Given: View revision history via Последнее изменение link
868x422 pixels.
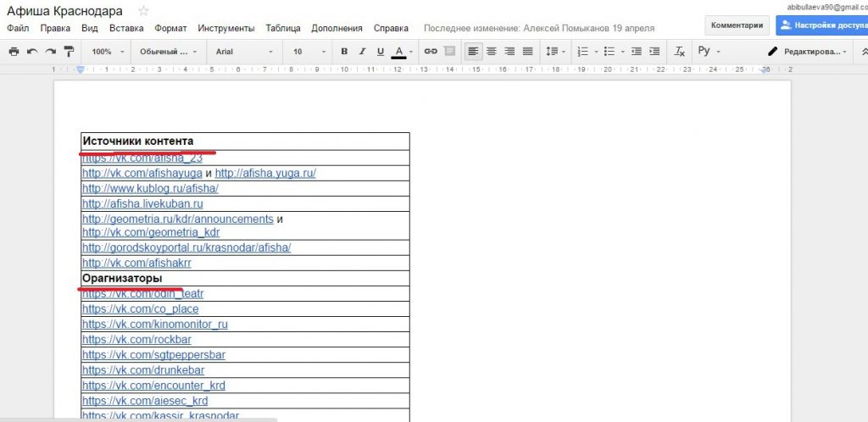Looking at the screenshot, I should [538, 28].
